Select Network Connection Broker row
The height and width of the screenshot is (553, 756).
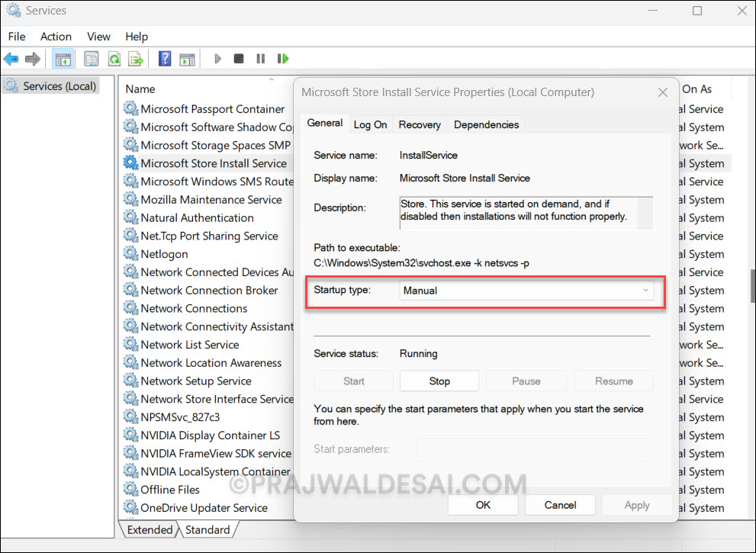(207, 291)
